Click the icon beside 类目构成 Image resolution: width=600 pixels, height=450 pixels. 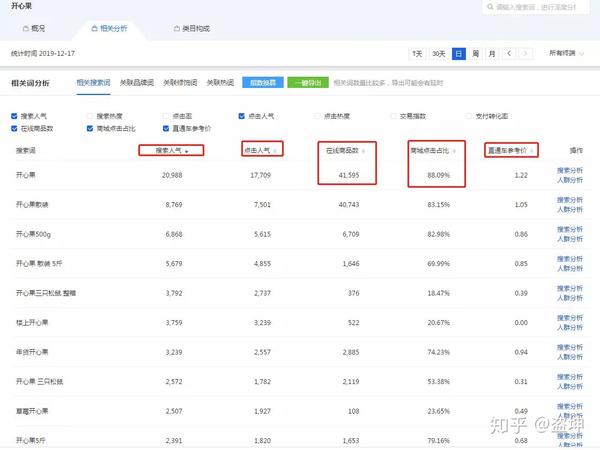pyautogui.click(x=177, y=28)
